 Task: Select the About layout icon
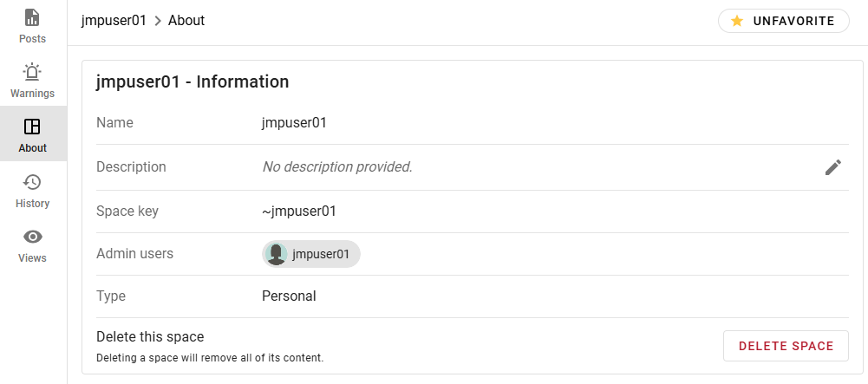pyautogui.click(x=32, y=127)
